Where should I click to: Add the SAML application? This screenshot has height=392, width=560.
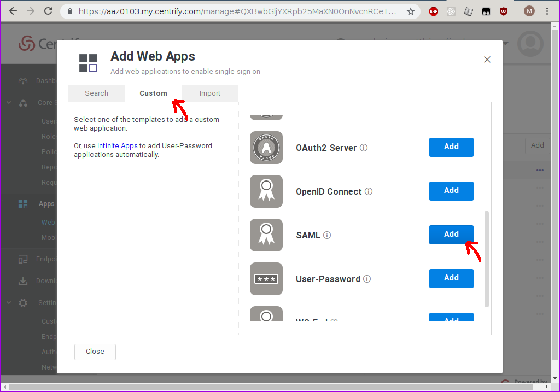tap(451, 235)
